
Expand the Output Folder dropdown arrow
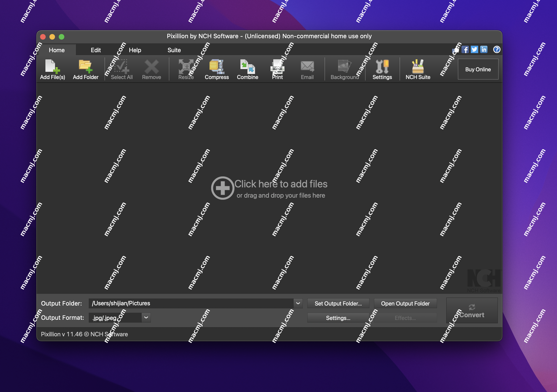(298, 303)
